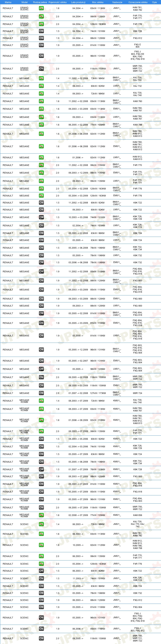161x644 pixels.
Task: Click diesel icon in Megane Kombi 2.0 110kW row
Action: pyautogui.click(x=41, y=507)
